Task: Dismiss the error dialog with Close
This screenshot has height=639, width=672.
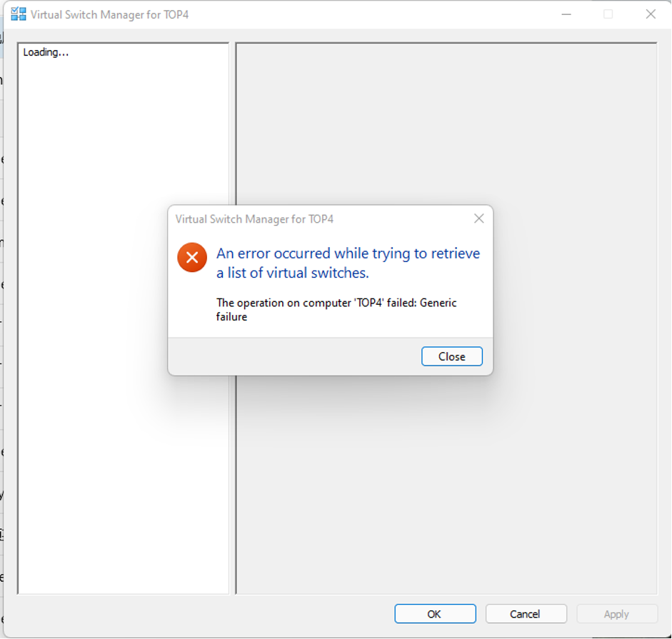Action: pyautogui.click(x=451, y=356)
